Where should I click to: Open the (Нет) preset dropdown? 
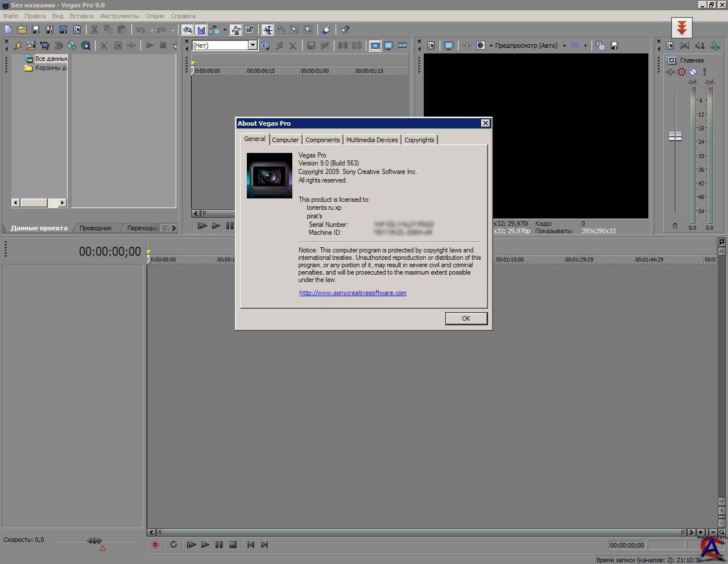(253, 45)
